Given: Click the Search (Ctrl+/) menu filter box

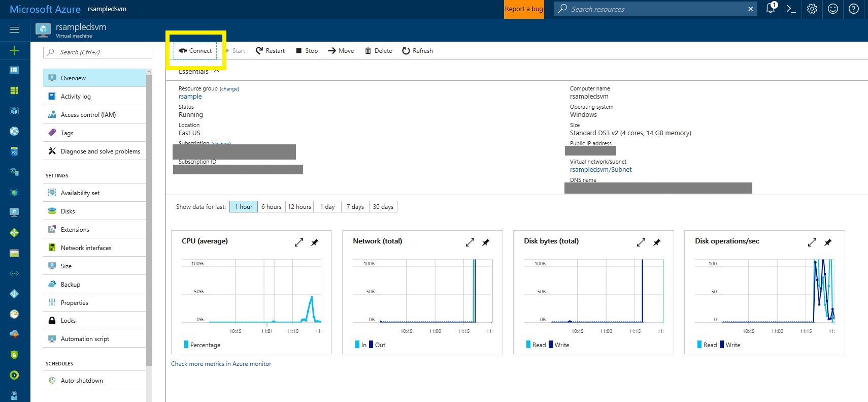Looking at the screenshot, I should coord(98,52).
